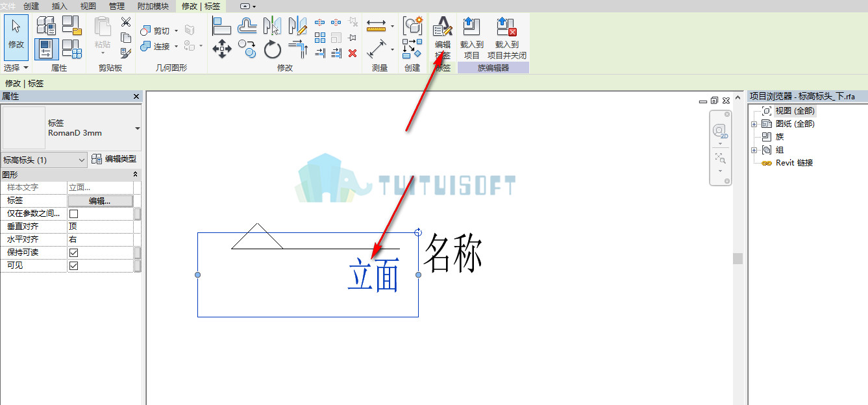Select Mirror - Pick Axis tool
868x405 pixels.
click(x=272, y=26)
